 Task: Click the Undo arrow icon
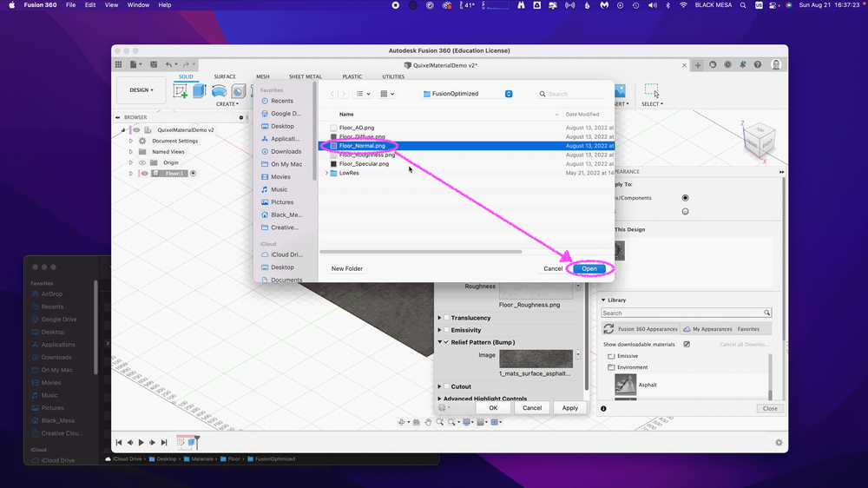tap(169, 65)
